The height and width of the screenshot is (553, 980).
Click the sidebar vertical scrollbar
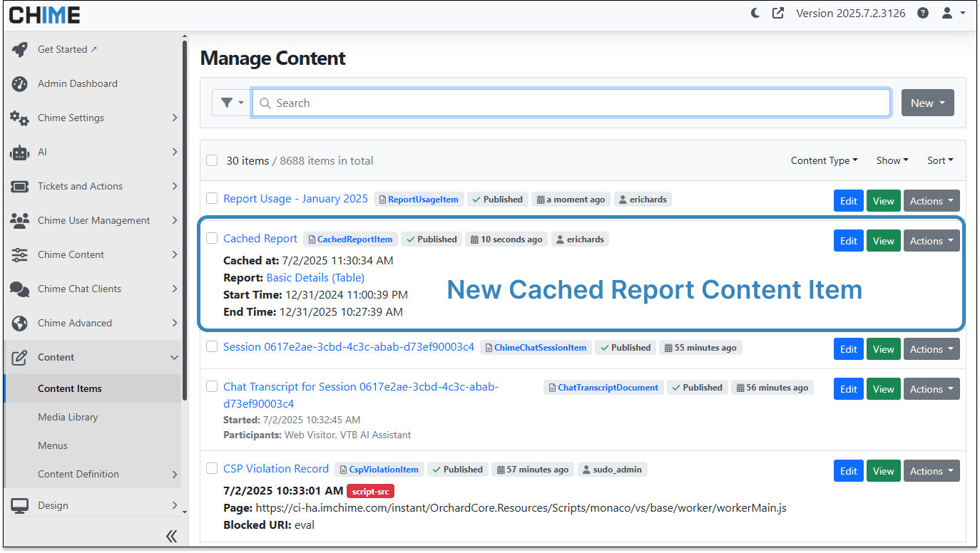[185, 221]
